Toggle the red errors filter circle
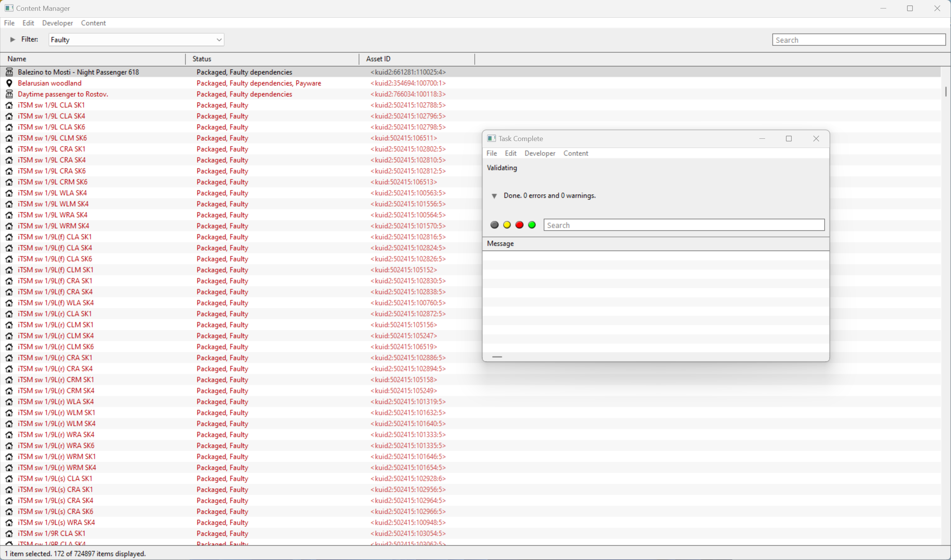 coord(519,225)
